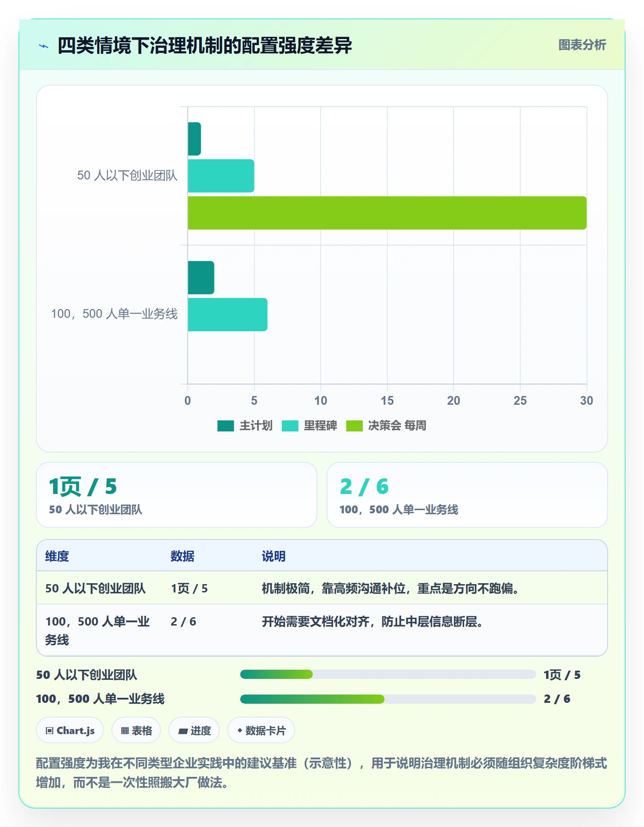Click the table cell 2 / 6

[183, 621]
